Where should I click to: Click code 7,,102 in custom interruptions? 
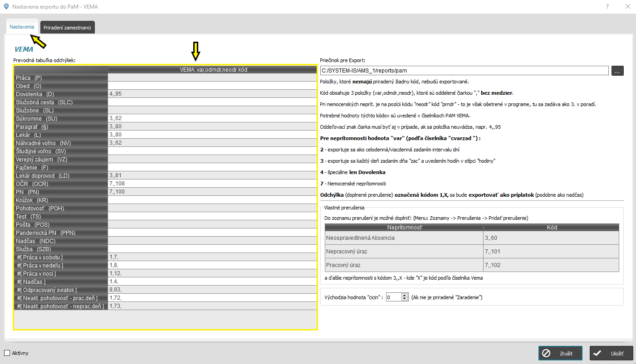tap(551, 265)
